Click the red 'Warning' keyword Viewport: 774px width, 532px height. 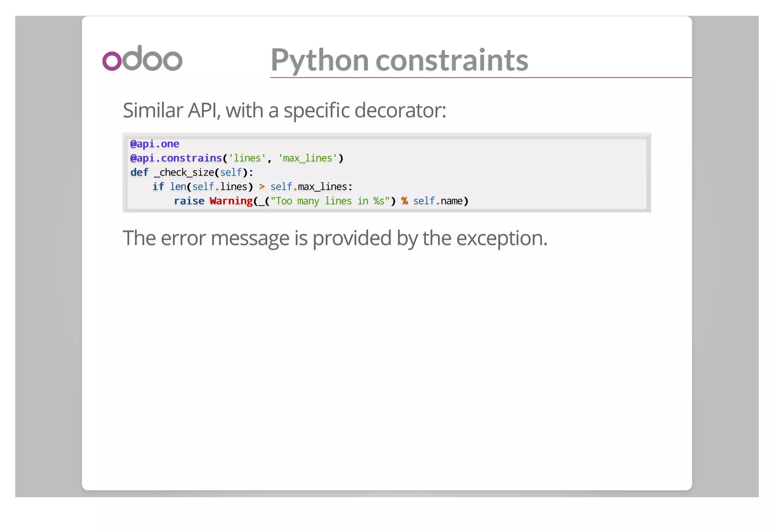pyautogui.click(x=231, y=201)
